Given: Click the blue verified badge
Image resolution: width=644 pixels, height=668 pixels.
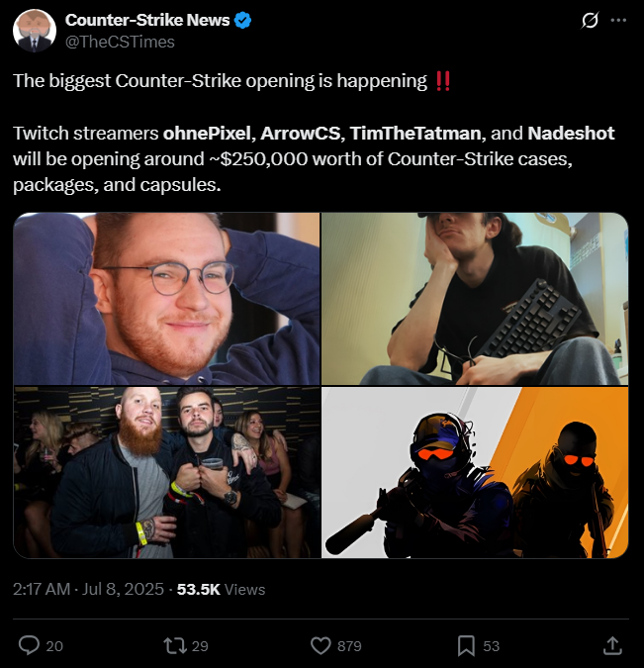Looking at the screenshot, I should click(242, 20).
